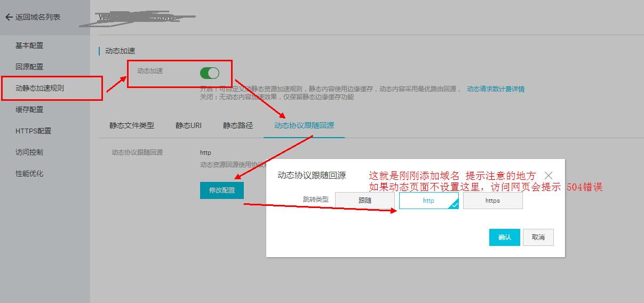Open the HTTPS配置 sidebar item
Image resolution: width=644 pixels, height=303 pixels.
(x=33, y=131)
